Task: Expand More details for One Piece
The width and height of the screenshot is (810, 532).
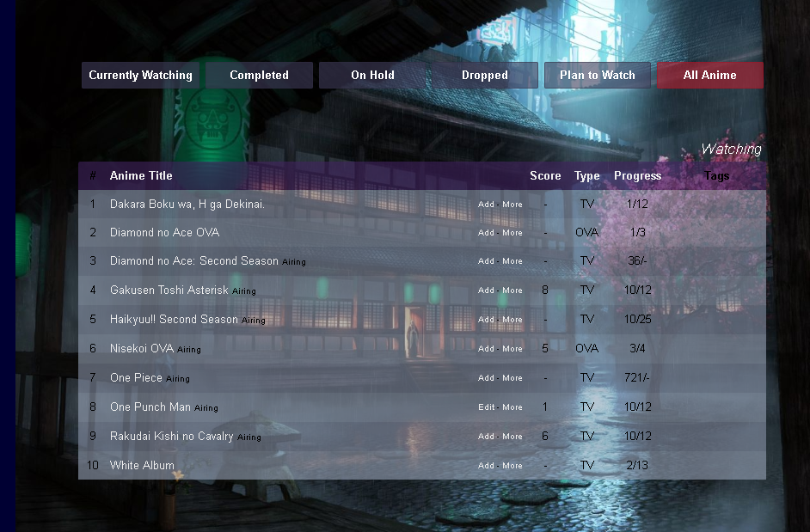Action: click(512, 378)
